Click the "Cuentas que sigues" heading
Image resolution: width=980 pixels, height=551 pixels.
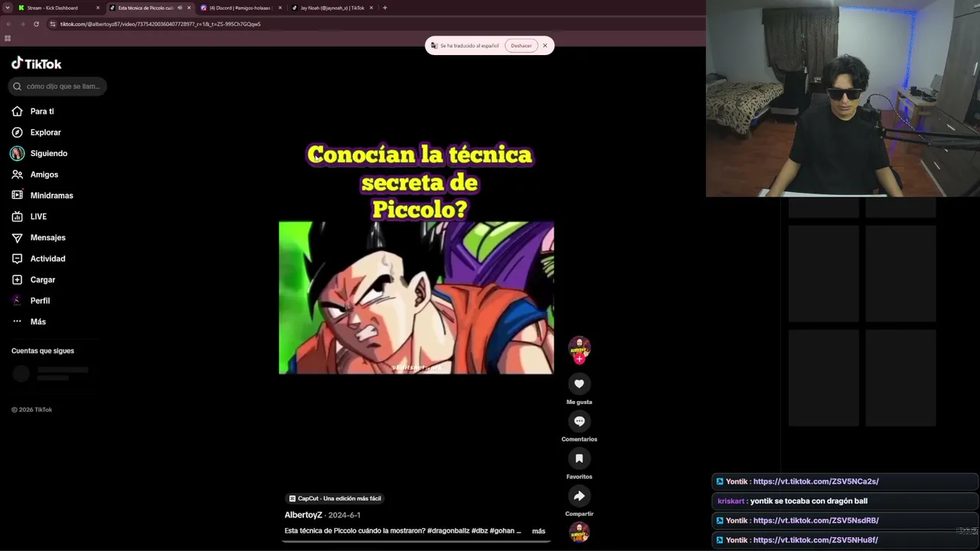click(x=43, y=351)
